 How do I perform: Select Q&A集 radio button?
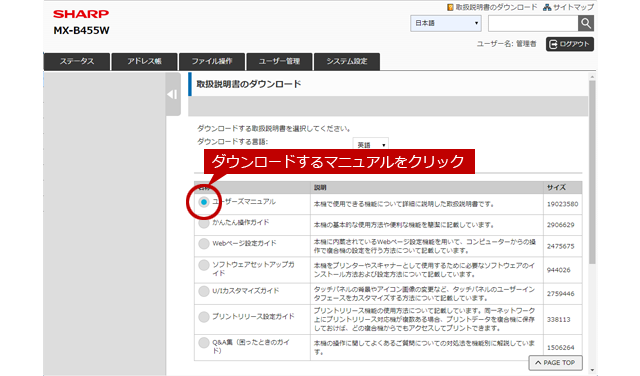204,343
